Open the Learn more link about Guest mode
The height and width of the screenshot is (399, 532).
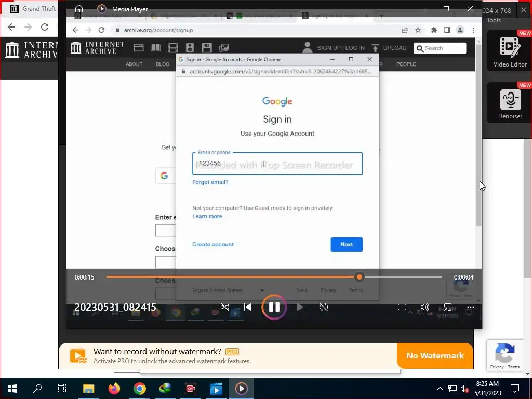[207, 216]
